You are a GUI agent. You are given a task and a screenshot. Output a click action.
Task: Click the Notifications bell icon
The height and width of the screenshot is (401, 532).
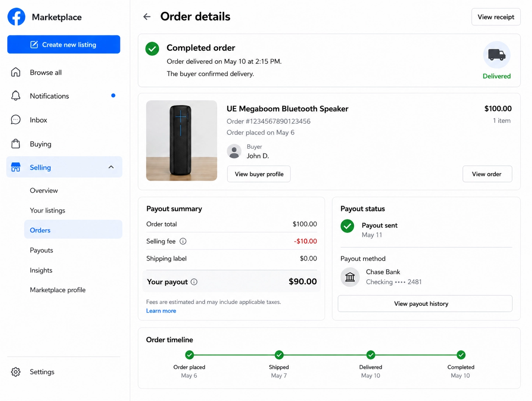(15, 96)
